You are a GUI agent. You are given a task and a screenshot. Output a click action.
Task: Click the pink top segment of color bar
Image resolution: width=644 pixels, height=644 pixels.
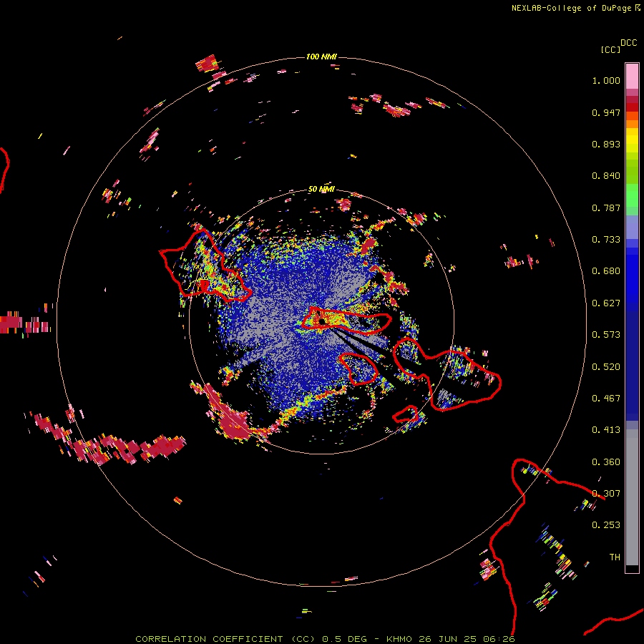(x=632, y=77)
